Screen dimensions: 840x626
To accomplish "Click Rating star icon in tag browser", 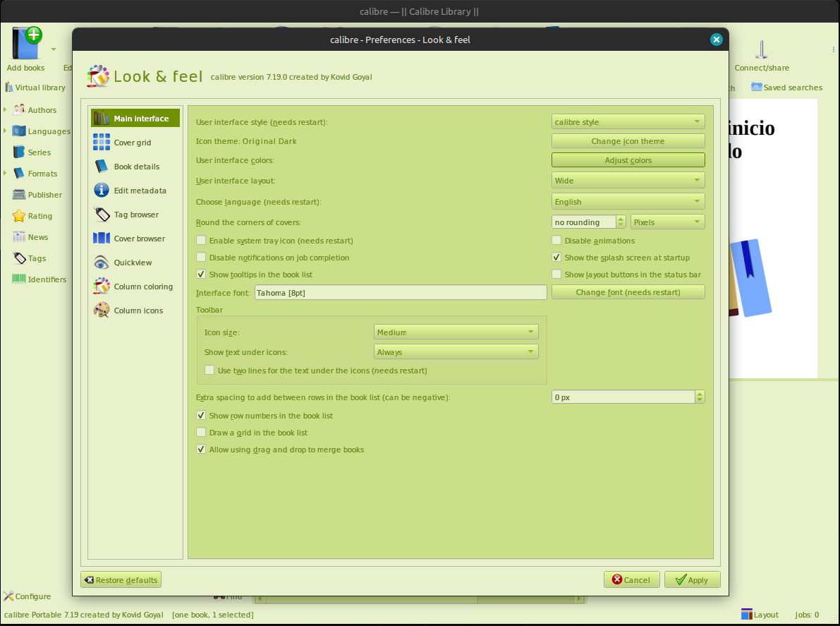I will [19, 215].
